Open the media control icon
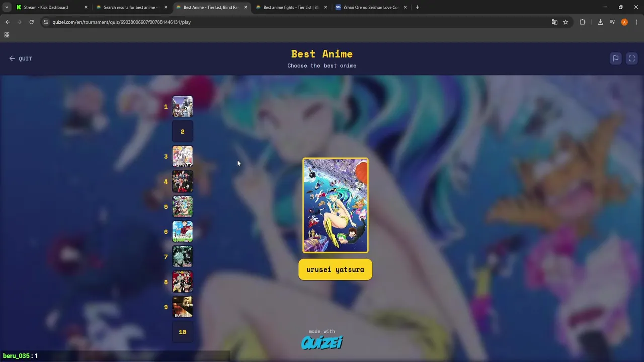Image resolution: width=644 pixels, height=362 pixels. tap(612, 22)
